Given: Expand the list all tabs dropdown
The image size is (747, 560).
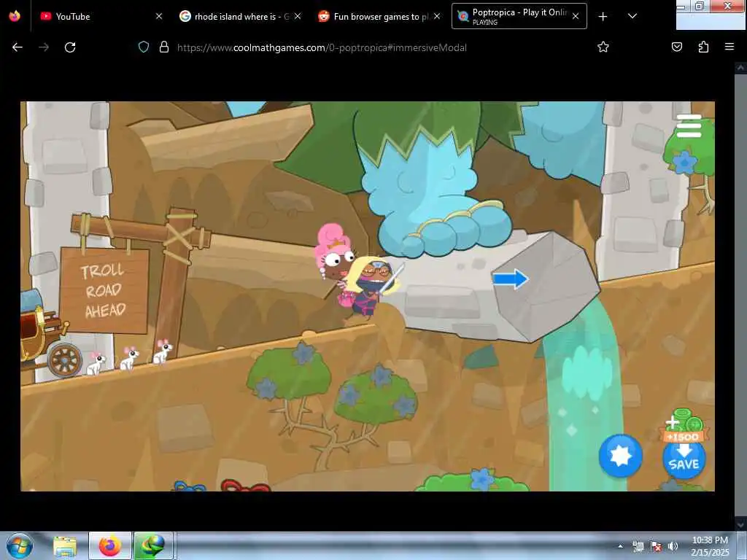Looking at the screenshot, I should pyautogui.click(x=632, y=16).
